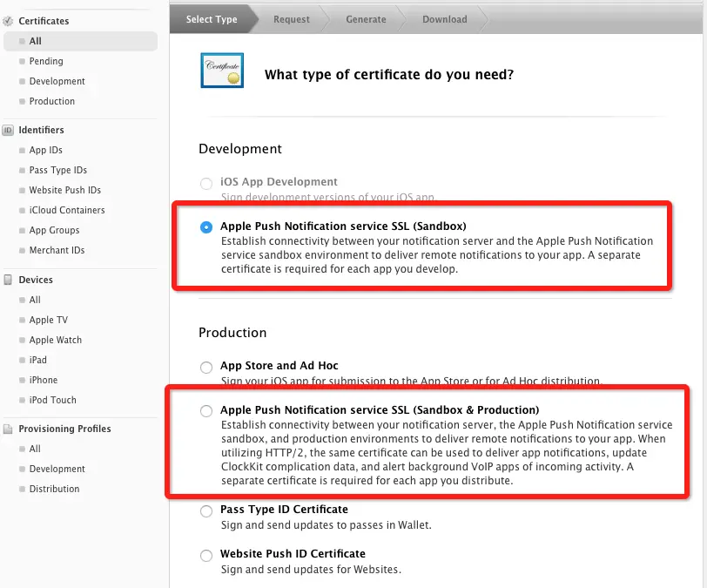Open iPad devices
The height and width of the screenshot is (588, 707).
[x=38, y=360]
